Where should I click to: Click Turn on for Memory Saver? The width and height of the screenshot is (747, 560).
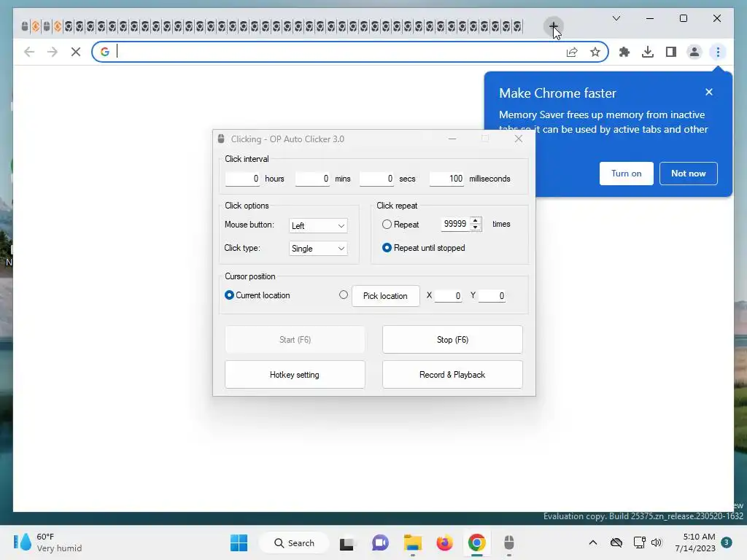click(626, 174)
